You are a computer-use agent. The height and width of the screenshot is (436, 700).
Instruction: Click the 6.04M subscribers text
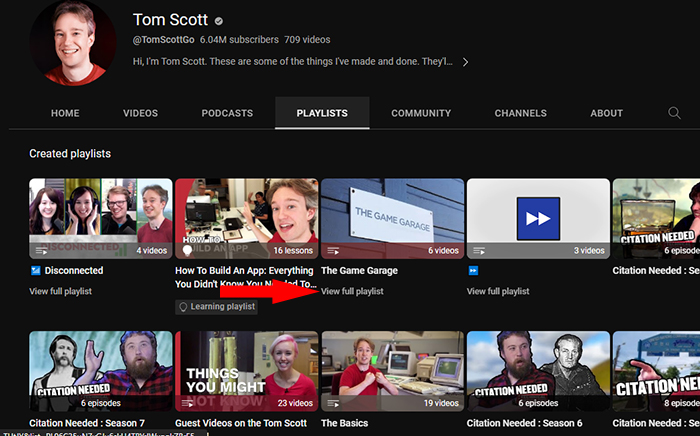[x=239, y=40]
